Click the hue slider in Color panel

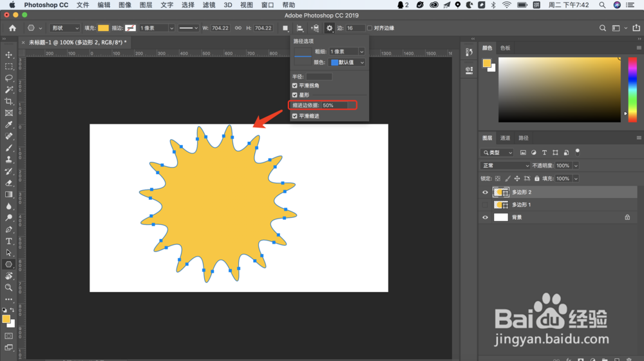(x=632, y=90)
